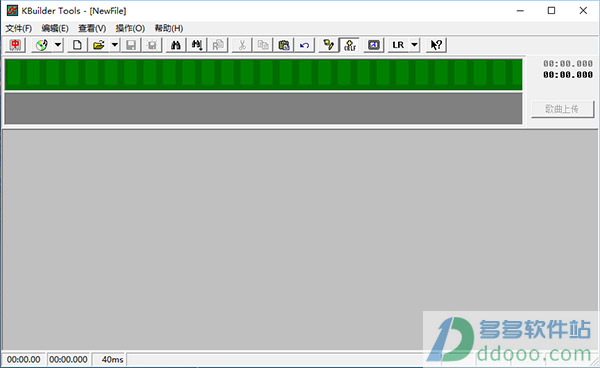
Task: Click the binoculars Find icon
Action: 176,45
